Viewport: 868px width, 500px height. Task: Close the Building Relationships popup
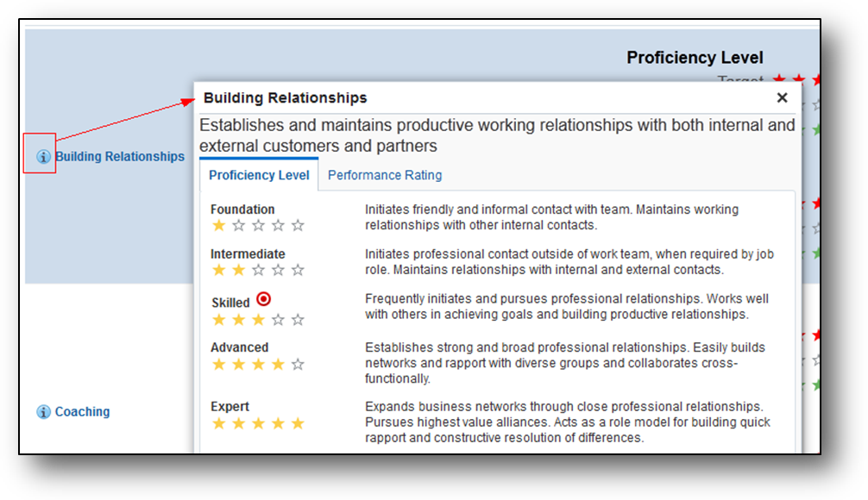782,98
